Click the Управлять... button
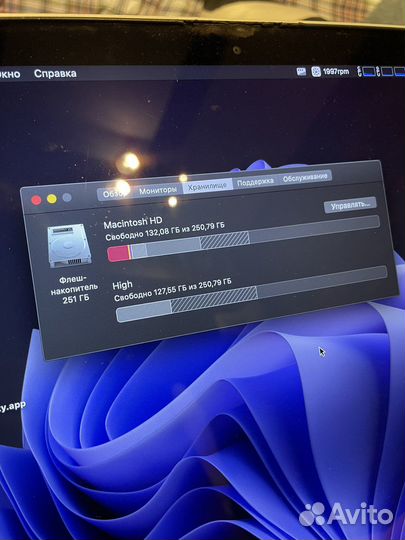This screenshot has width=405, height=540. 350,205
